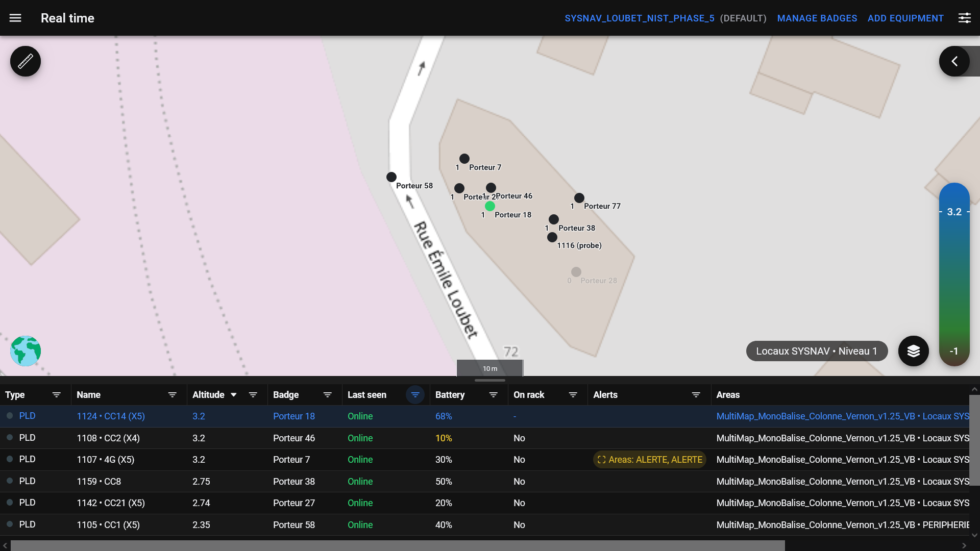Image resolution: width=980 pixels, height=551 pixels.
Task: Open the hamburger navigation menu
Action: [15, 18]
